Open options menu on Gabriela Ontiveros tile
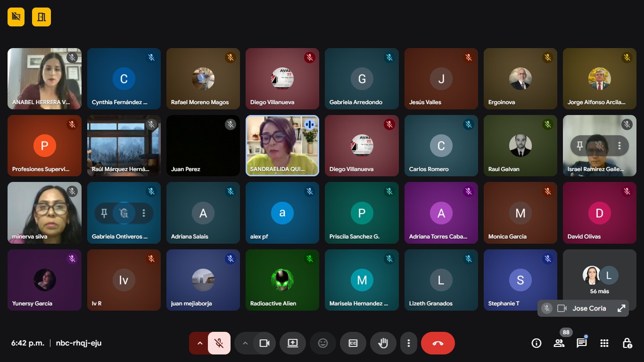Screen dimensions: 644x362 tap(144, 214)
